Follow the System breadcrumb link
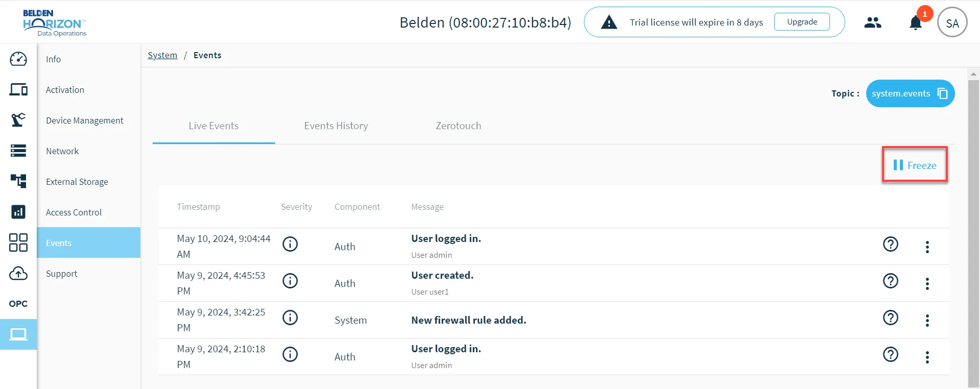 (x=162, y=55)
